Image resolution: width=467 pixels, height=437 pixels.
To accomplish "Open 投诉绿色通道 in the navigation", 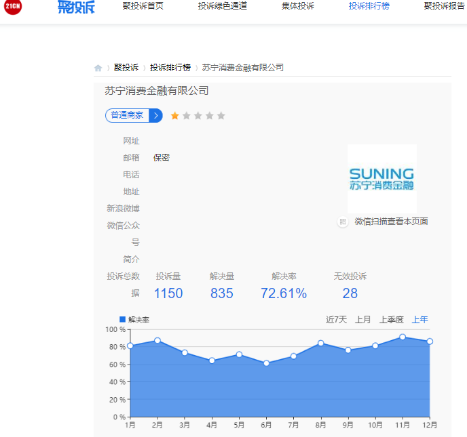I will pos(222,6).
